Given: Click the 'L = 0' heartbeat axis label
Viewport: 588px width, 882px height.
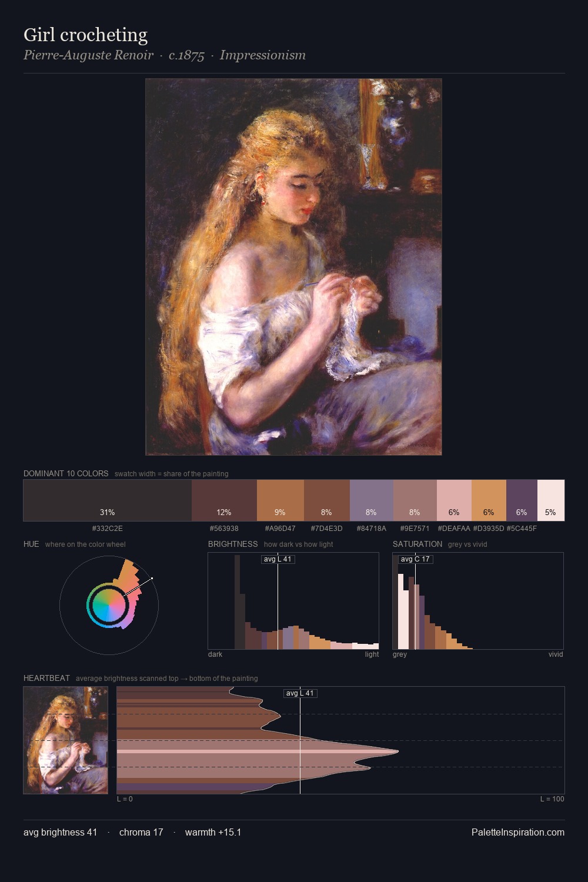Looking at the screenshot, I should (125, 799).
